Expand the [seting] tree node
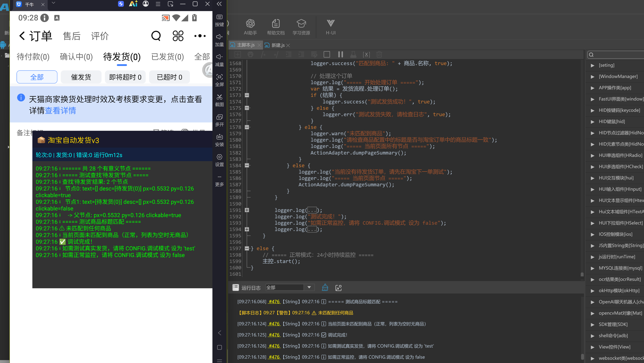The width and height of the screenshot is (644, 363). tap(592, 65)
